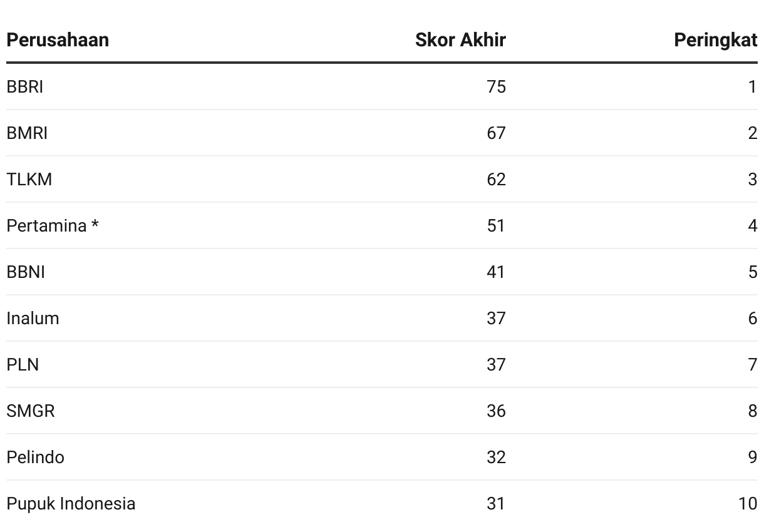Select the Pelindo company cell
This screenshot has width=764, height=532.
35,457
